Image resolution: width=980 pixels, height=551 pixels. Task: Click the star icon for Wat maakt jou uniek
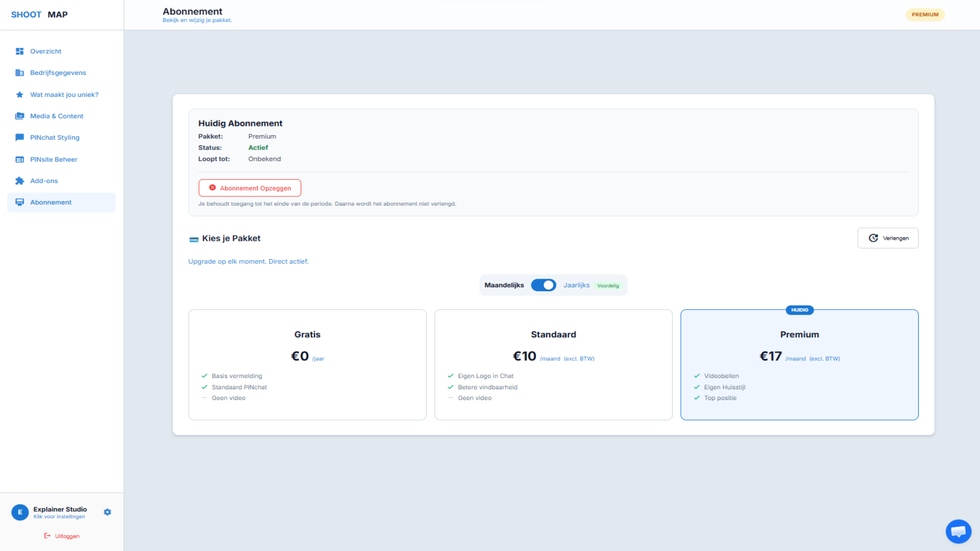tap(19, 94)
